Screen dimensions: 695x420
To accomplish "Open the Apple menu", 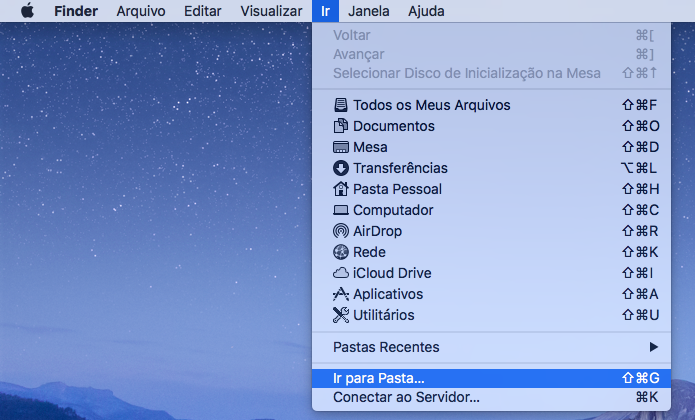I will pyautogui.click(x=27, y=11).
